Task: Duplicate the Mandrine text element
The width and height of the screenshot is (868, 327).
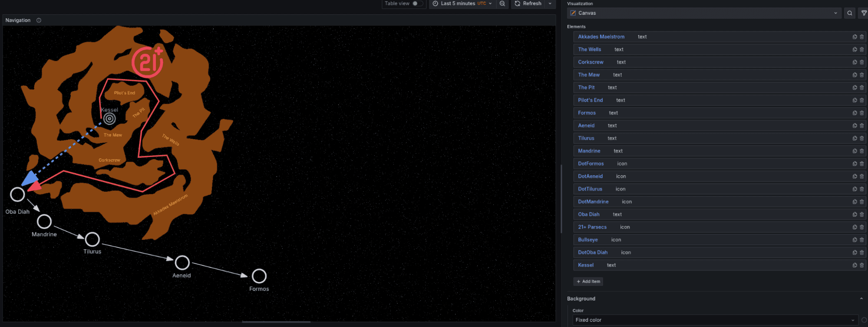Action: [855, 151]
